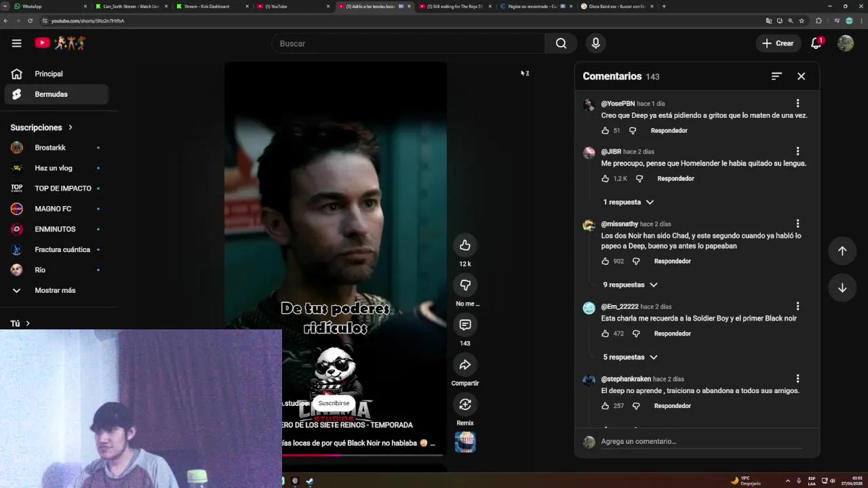Open the comments icon showing 143
868x488 pixels.
pyautogui.click(x=465, y=325)
